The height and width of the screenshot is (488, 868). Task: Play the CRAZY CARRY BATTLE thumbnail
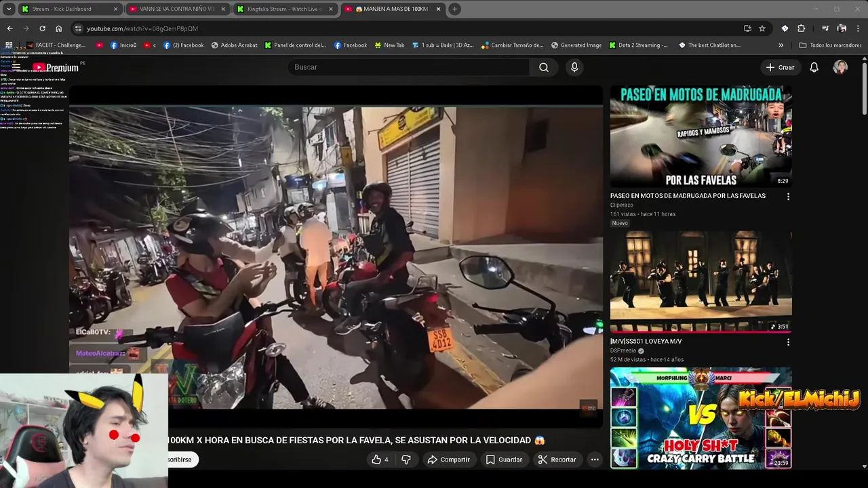[x=701, y=418]
